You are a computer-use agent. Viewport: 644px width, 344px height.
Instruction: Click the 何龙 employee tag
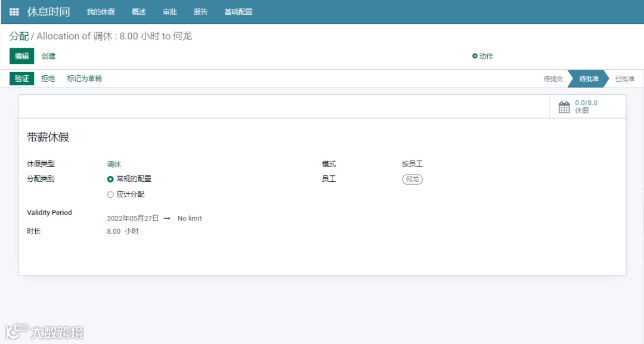tap(413, 179)
